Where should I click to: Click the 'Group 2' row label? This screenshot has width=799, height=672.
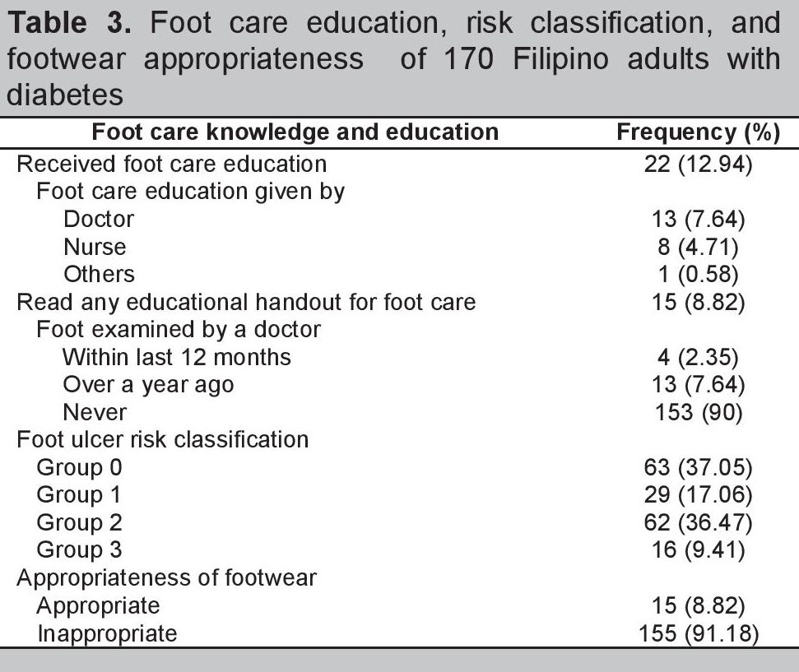[x=81, y=522]
